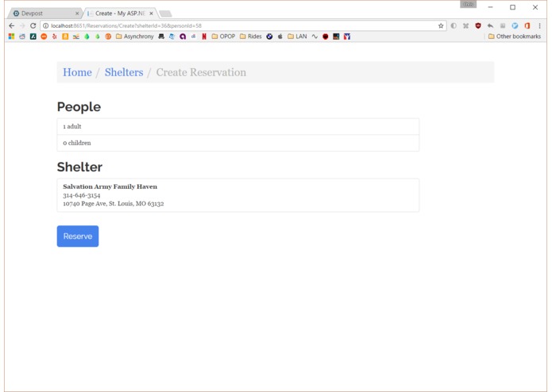Open the Netflix bookmark

(x=204, y=37)
